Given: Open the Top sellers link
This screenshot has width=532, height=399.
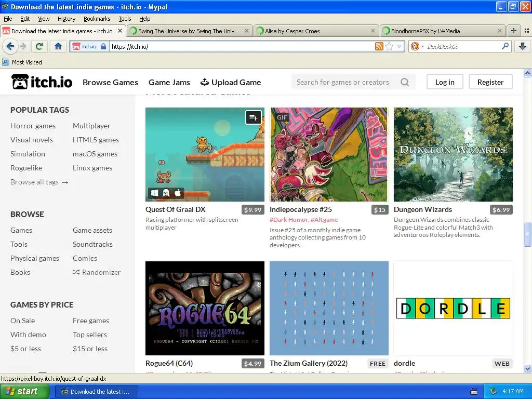Looking at the screenshot, I should click(x=89, y=335).
